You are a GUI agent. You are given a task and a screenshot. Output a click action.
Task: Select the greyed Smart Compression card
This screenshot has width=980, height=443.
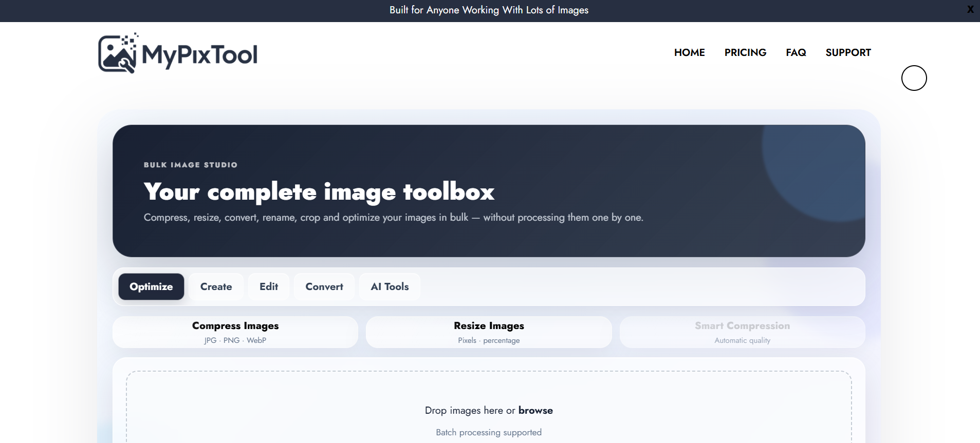click(743, 332)
